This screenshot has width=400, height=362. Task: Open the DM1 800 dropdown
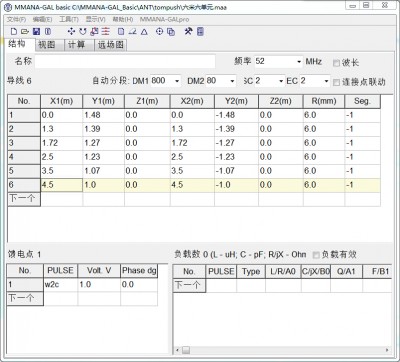coord(177,81)
